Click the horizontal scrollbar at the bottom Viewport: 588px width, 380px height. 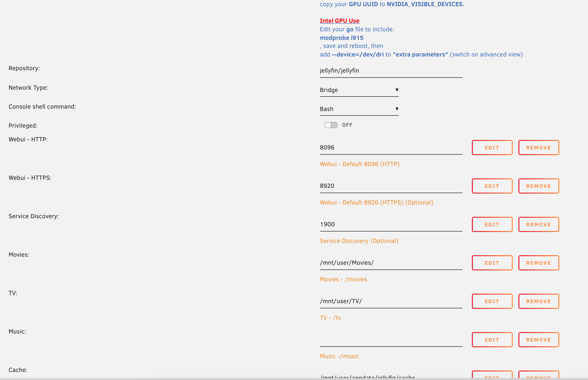(294, 378)
